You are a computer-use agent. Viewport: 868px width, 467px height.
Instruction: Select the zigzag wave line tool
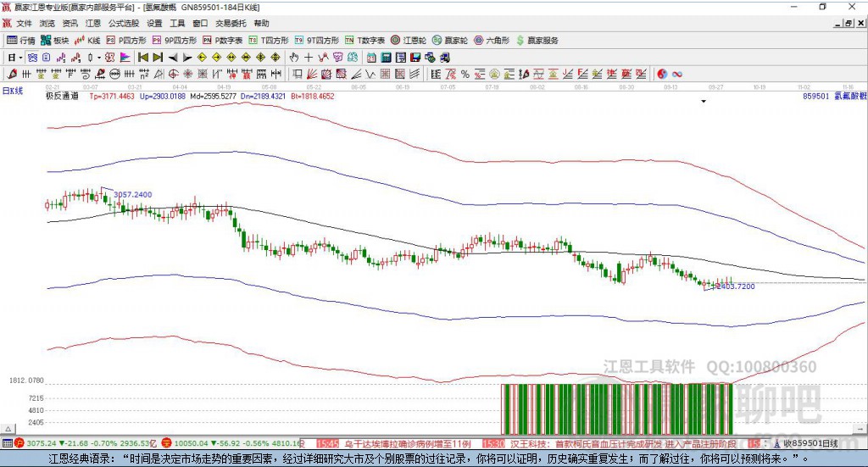tap(370, 74)
